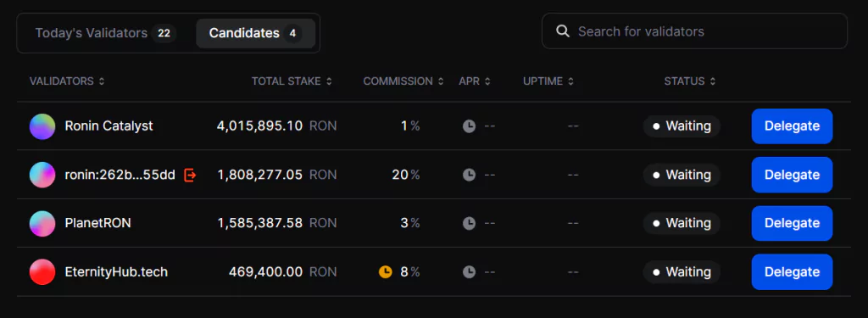Viewport: 868px width, 318px height.
Task: Click the PlanetRON gradient avatar
Action: coord(42,223)
